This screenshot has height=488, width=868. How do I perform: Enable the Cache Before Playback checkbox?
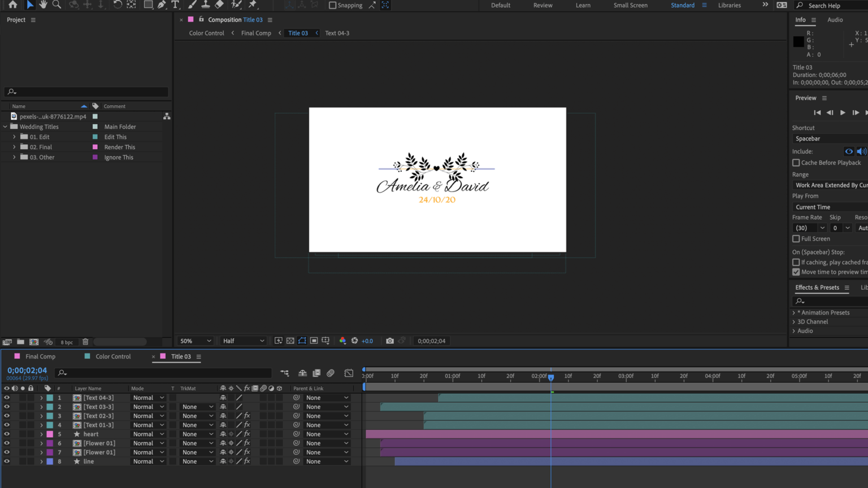click(796, 163)
